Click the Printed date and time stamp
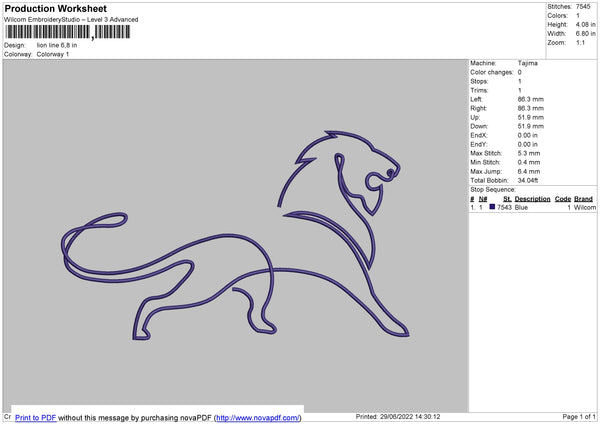 click(398, 417)
